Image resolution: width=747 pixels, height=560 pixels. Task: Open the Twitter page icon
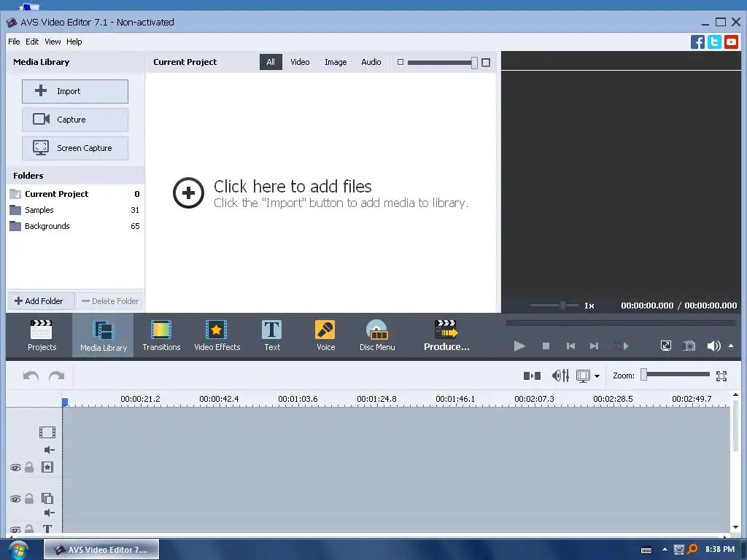(x=714, y=42)
